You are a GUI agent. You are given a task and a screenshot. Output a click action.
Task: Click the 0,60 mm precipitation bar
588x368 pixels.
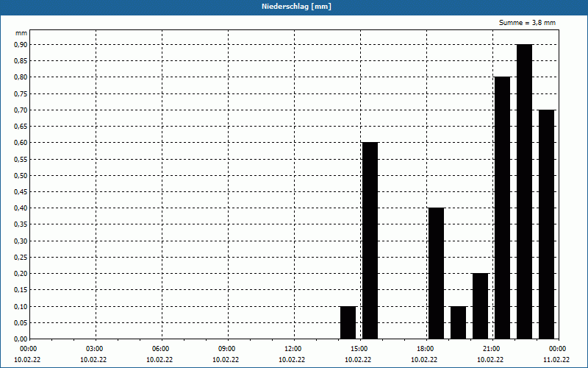[370, 241]
